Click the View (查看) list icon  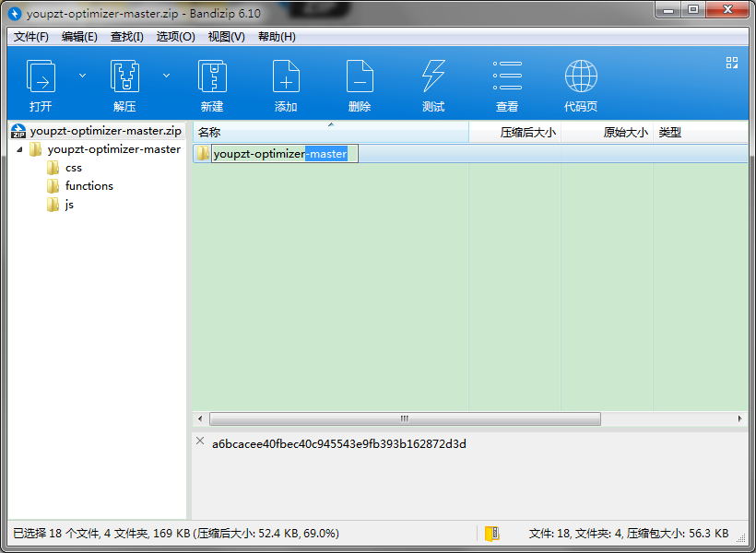pos(507,76)
